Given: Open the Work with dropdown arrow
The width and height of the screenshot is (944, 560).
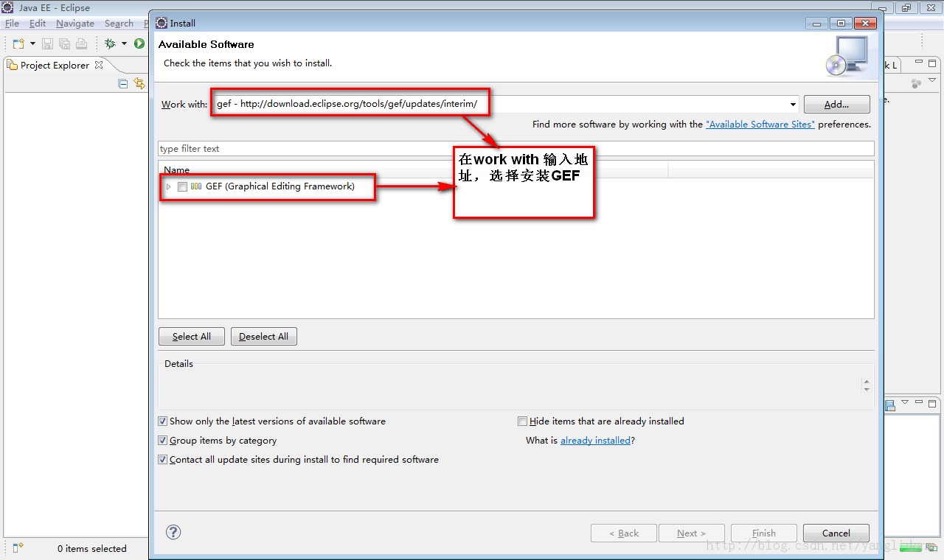Looking at the screenshot, I should 793,105.
